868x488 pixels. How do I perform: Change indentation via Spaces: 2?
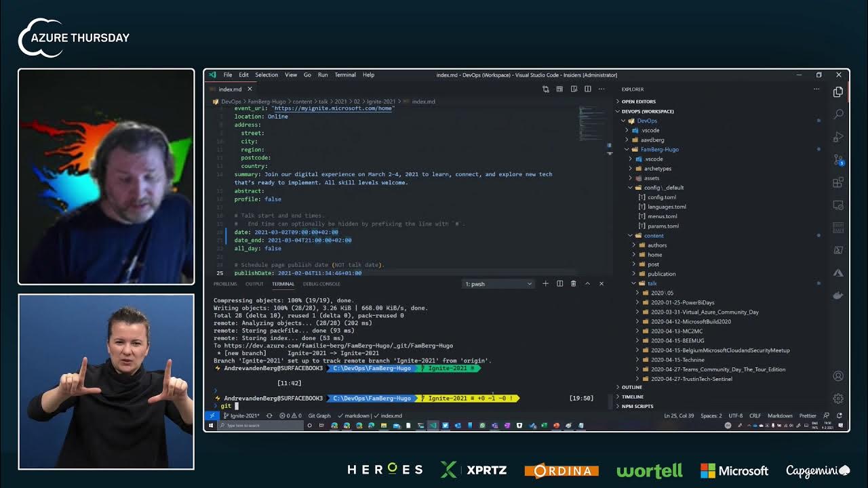click(711, 415)
